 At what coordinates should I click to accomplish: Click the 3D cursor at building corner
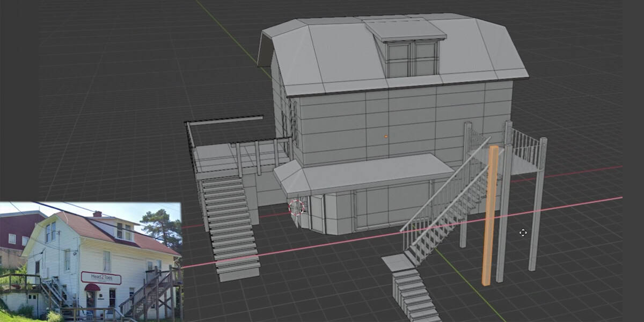click(297, 207)
